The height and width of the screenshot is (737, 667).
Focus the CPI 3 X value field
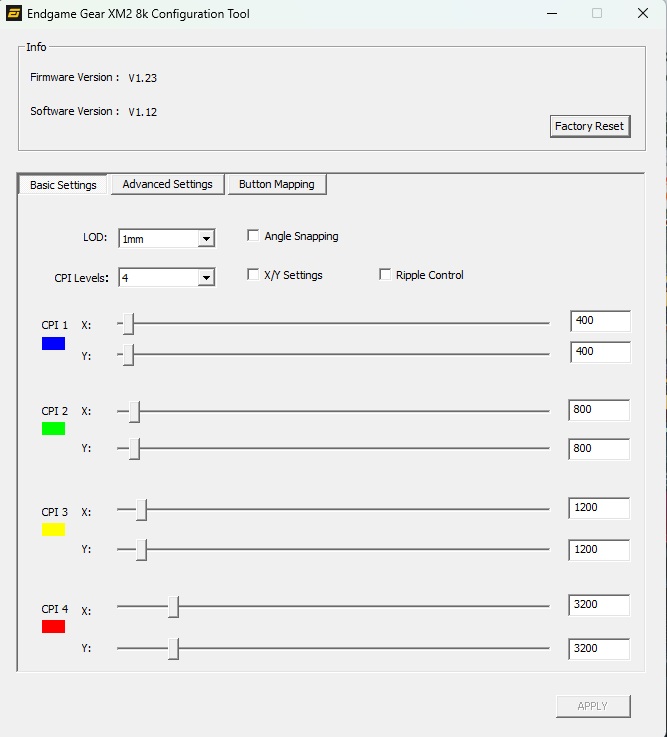tap(599, 508)
